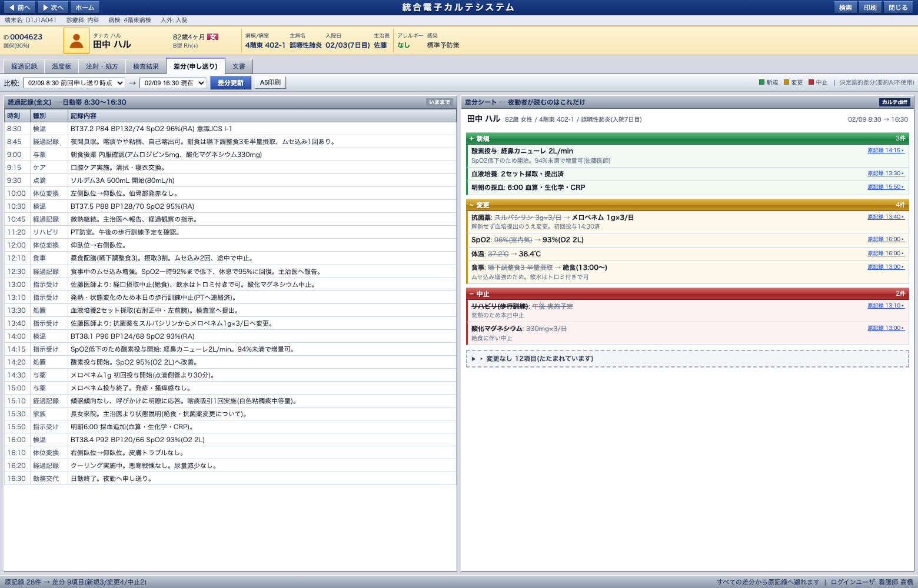This screenshot has height=588, width=918.
Task: Expand the 変更なし 12項目 collapsed section
Action: 687,359
